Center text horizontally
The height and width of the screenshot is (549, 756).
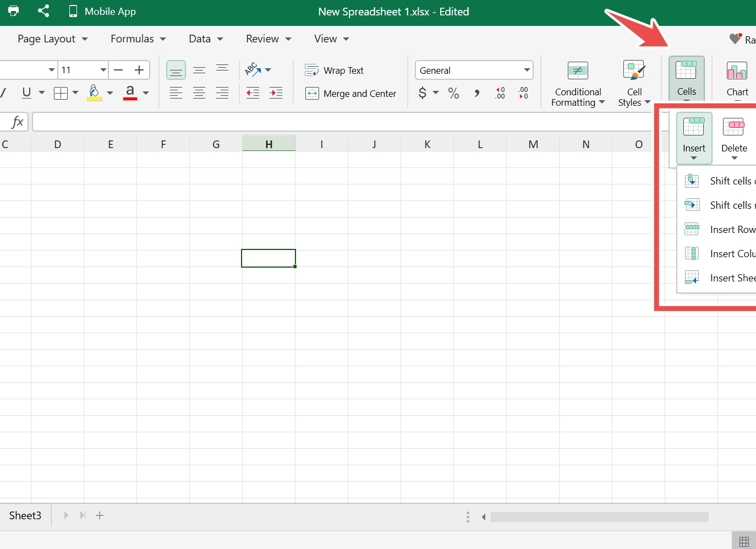pyautogui.click(x=199, y=93)
